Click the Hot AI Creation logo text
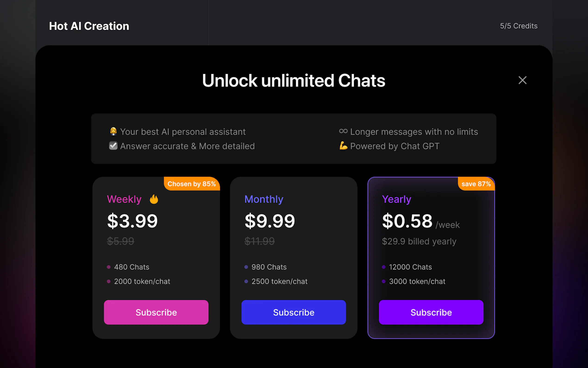This screenshot has width=588, height=368. [89, 26]
